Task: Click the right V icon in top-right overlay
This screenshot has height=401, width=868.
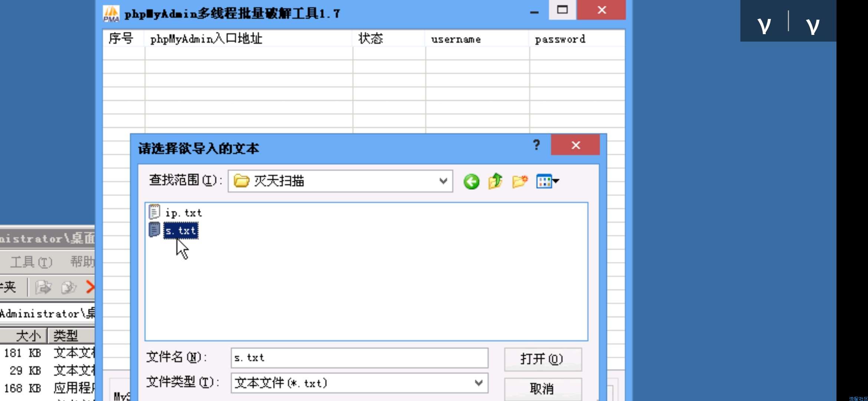Action: (x=812, y=26)
